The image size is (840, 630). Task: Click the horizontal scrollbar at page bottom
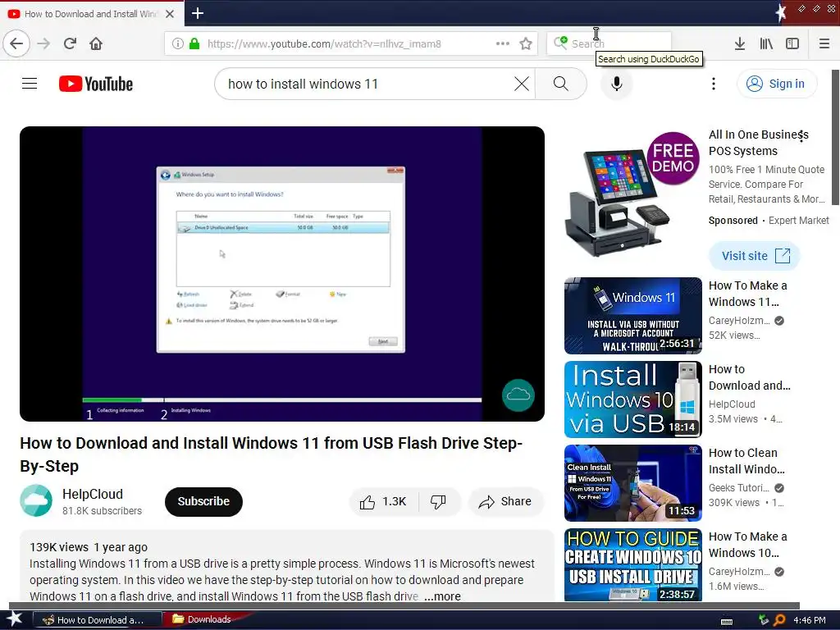(404, 606)
